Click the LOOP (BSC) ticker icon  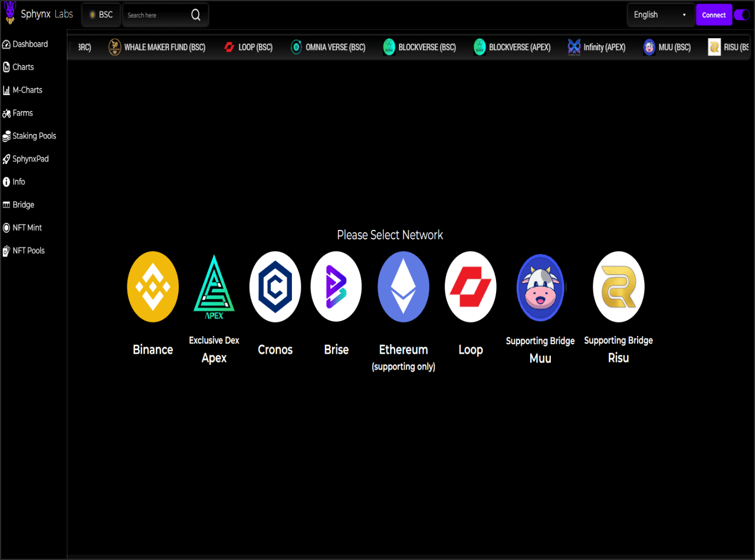click(229, 47)
